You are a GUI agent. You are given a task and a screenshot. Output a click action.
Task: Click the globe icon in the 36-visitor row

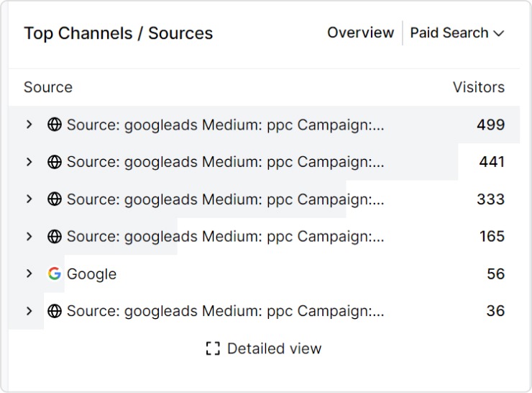55,312
